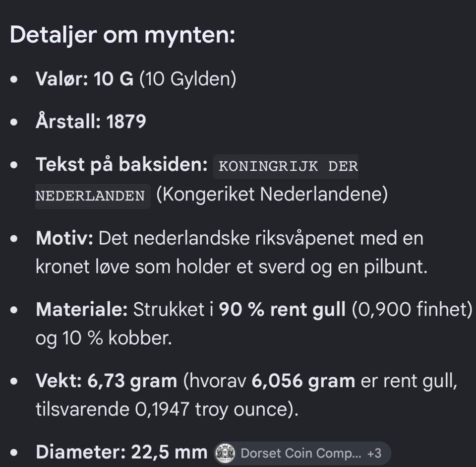The height and width of the screenshot is (467, 476).
Task: Click the Dorset Coin round logo icon
Action: (225, 453)
